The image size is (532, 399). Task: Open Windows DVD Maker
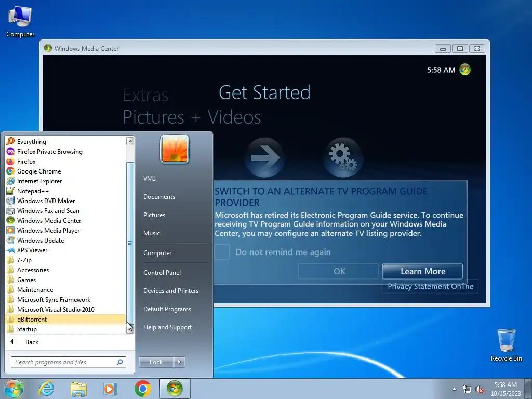[65, 201]
